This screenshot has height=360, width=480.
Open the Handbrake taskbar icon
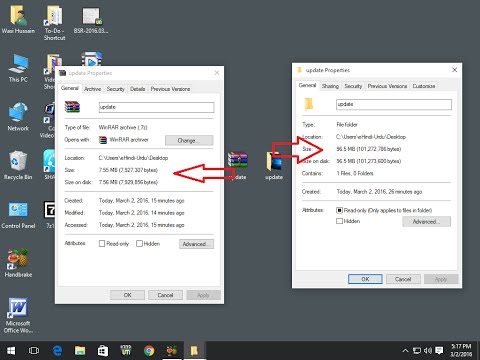172,351
